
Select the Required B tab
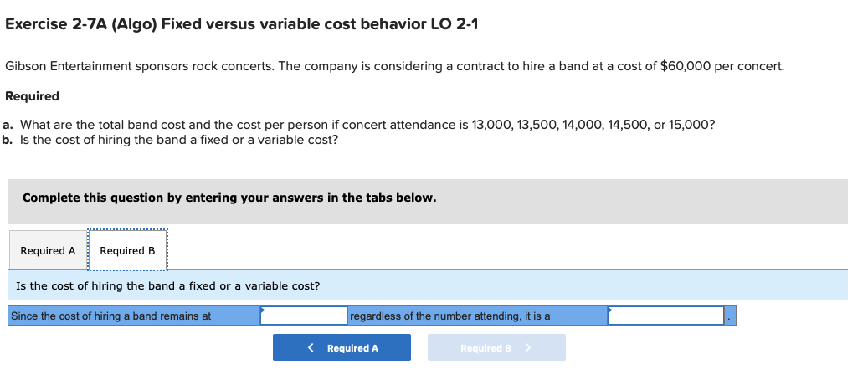tap(127, 250)
